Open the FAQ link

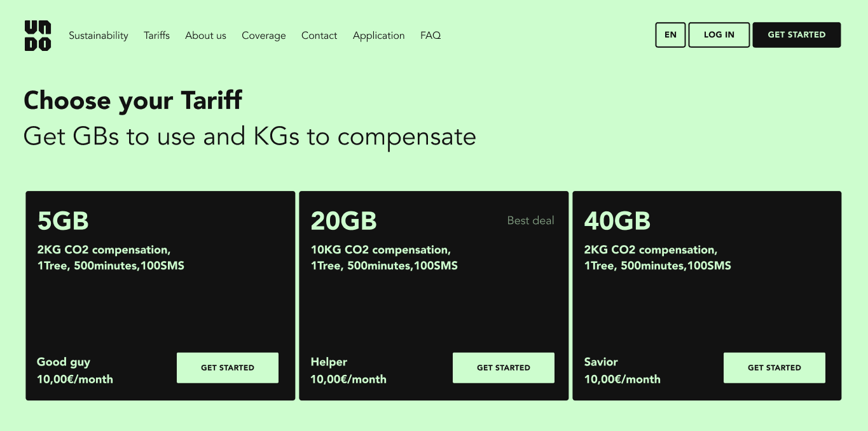point(431,36)
